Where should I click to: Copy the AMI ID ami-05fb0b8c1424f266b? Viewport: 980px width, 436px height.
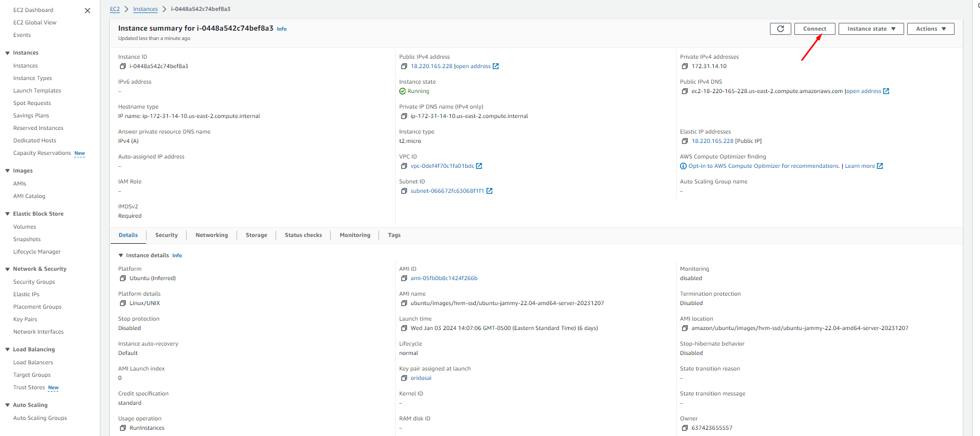coord(404,279)
